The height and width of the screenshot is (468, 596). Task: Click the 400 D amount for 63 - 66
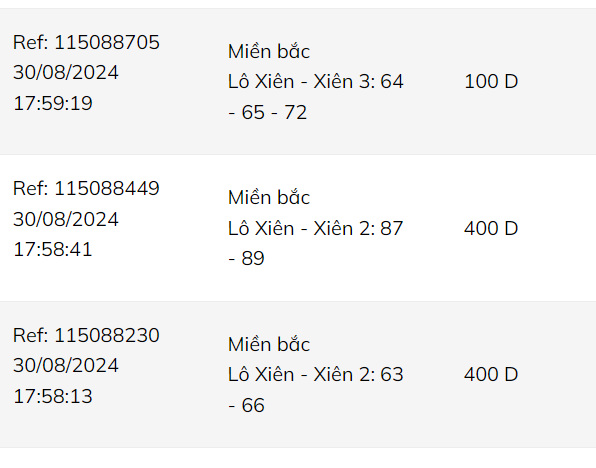(491, 374)
